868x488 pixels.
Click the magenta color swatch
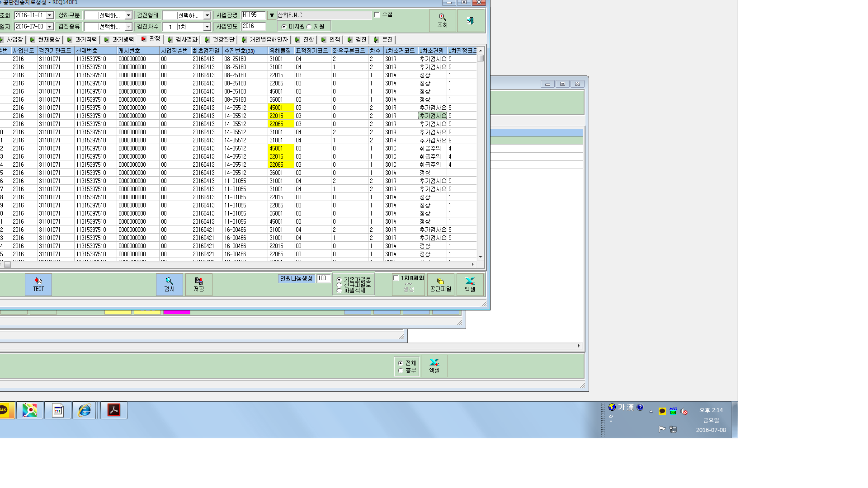pos(177,312)
